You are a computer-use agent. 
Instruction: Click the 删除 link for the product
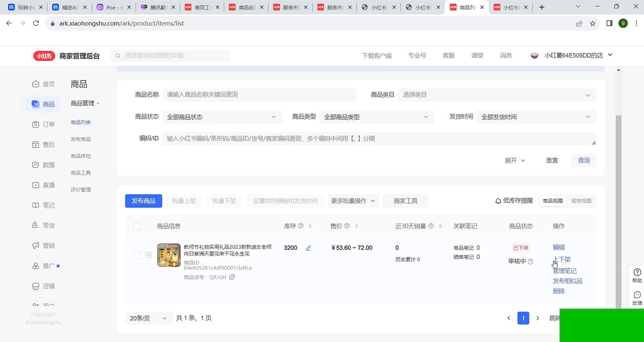[559, 291]
